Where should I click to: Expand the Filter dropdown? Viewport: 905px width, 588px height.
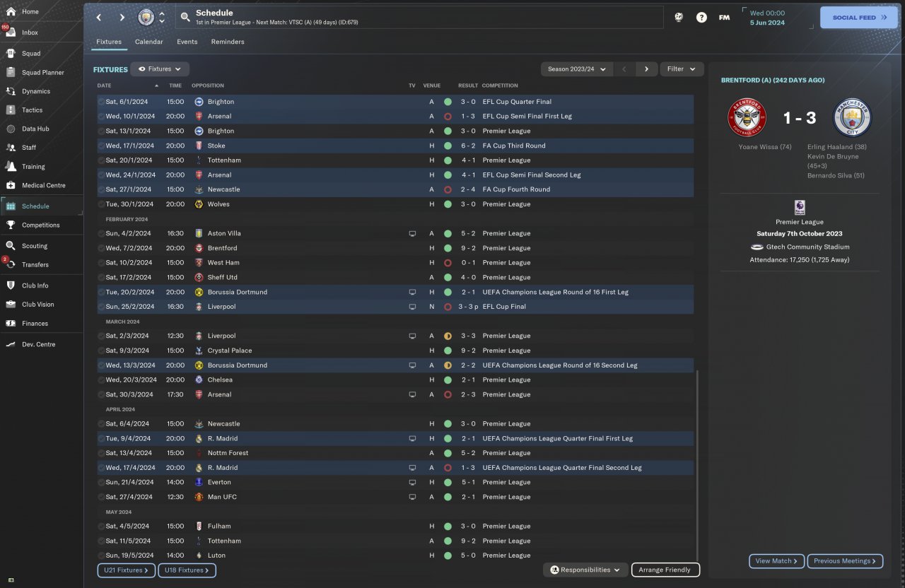(682, 69)
